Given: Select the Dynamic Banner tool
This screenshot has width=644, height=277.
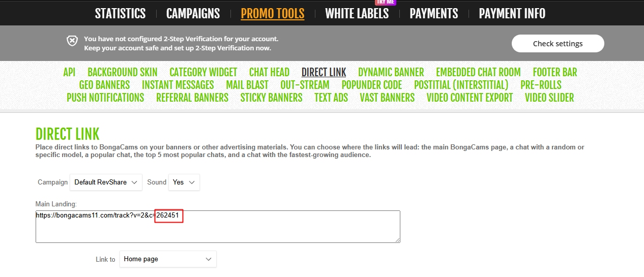Looking at the screenshot, I should pyautogui.click(x=391, y=72).
